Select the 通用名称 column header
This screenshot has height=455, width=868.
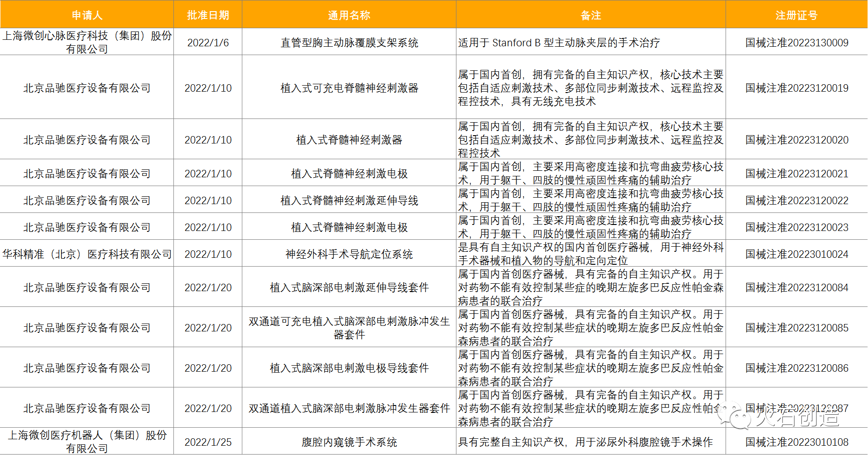click(349, 15)
